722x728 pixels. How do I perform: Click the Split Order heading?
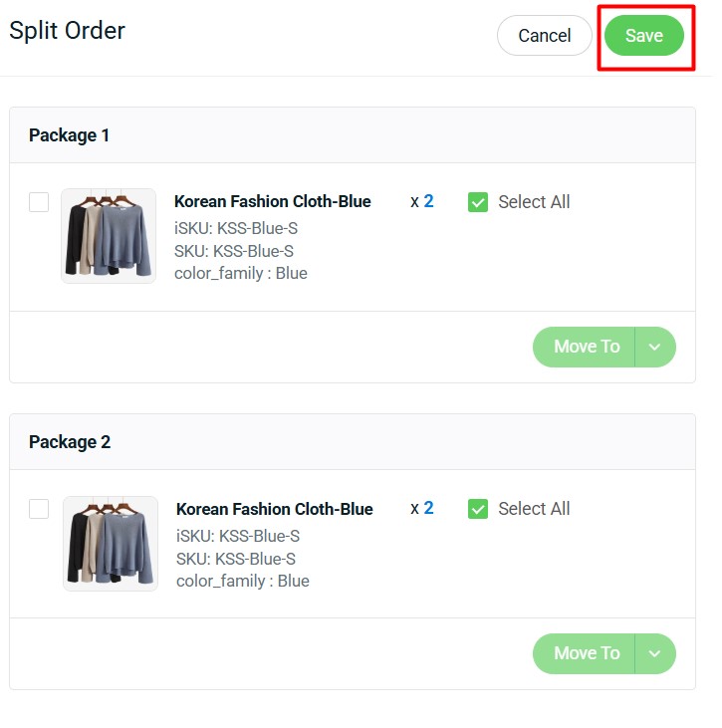click(68, 31)
